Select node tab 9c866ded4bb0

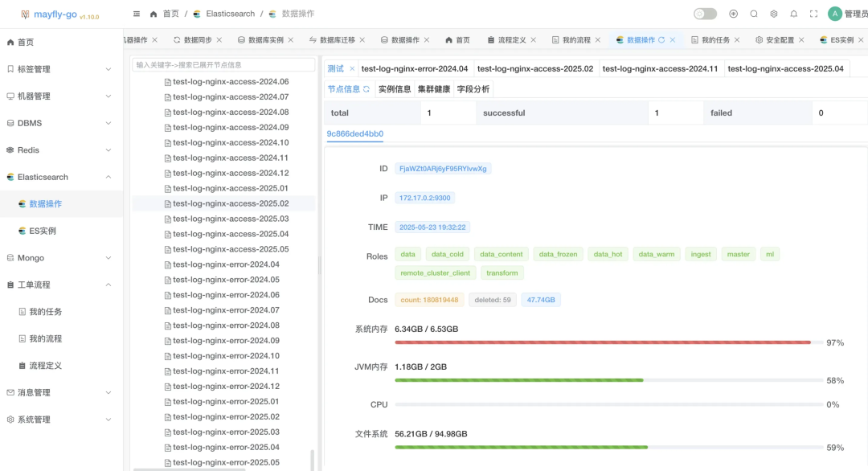pos(355,134)
